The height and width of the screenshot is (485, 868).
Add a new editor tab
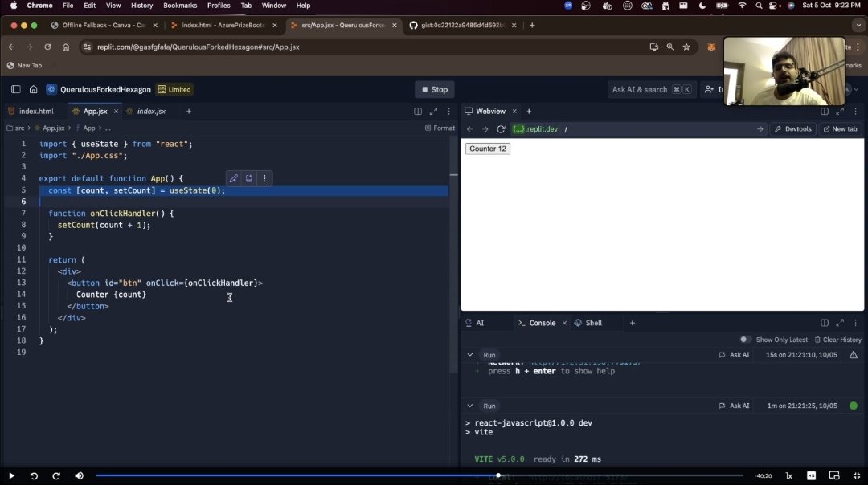pyautogui.click(x=189, y=111)
